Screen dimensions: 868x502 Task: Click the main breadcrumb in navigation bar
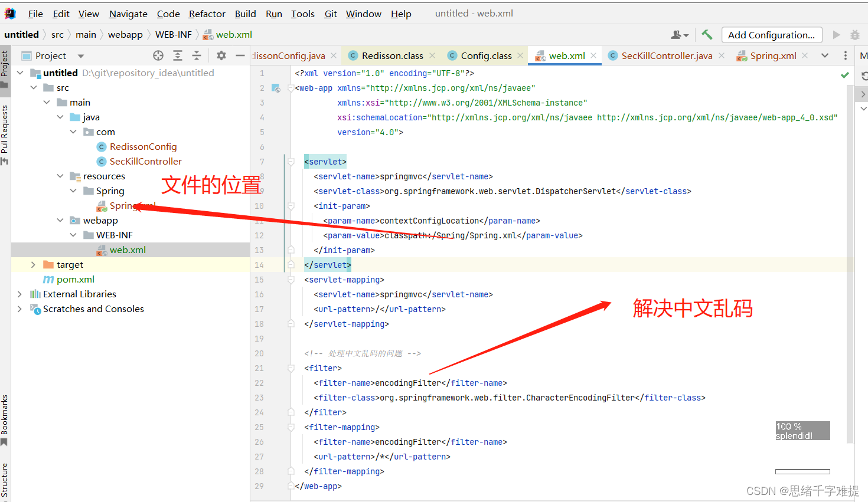(x=86, y=35)
